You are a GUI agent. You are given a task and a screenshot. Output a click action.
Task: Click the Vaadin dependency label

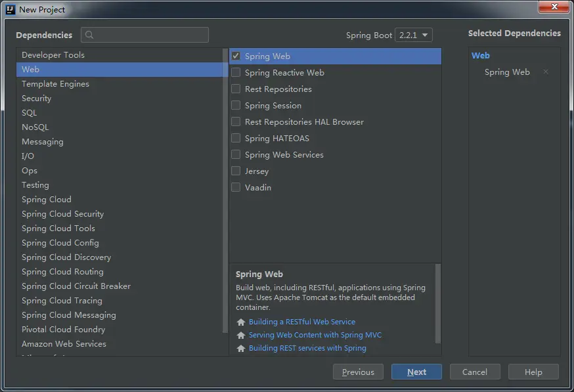click(x=258, y=187)
